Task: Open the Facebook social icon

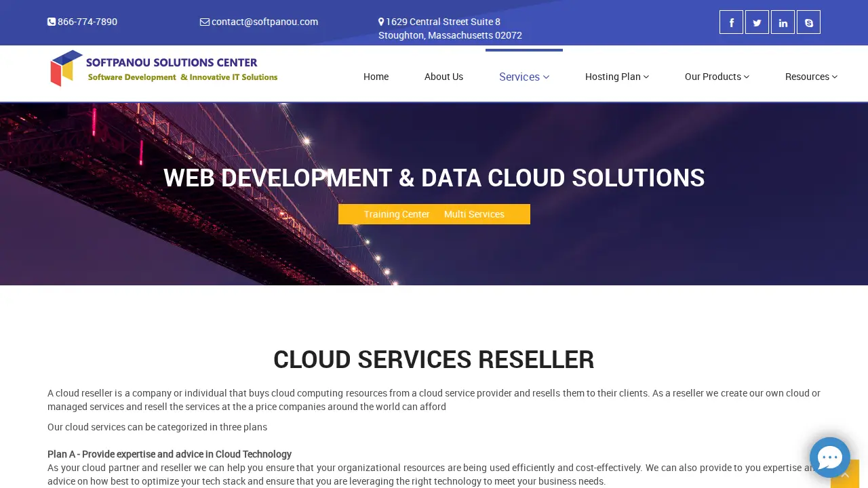Action: pos(731,22)
